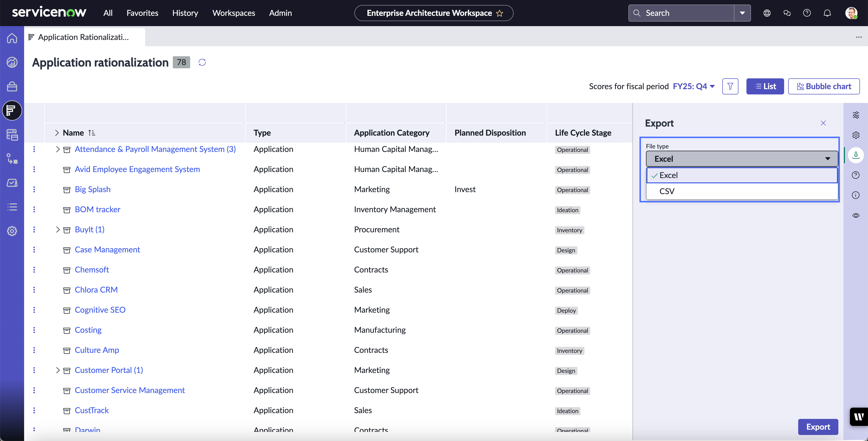Open the Workspaces menu
868x441 pixels.
pos(234,13)
